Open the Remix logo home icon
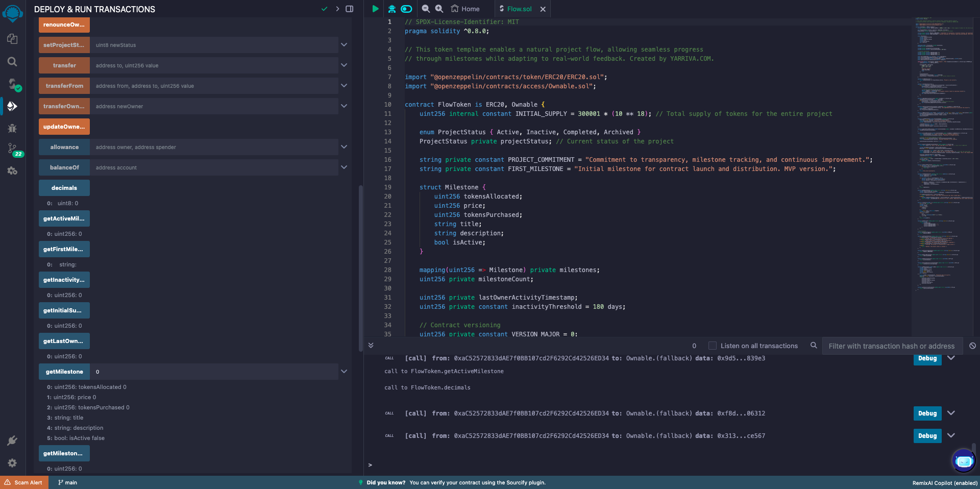 [12, 13]
